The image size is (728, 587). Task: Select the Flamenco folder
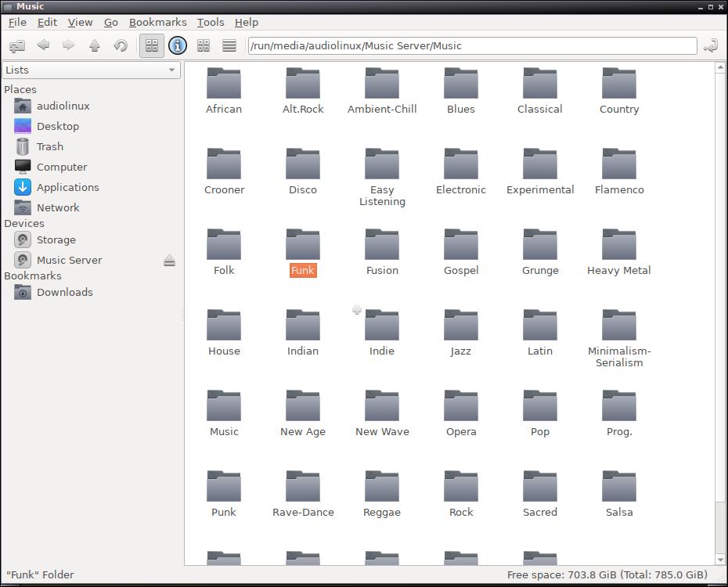(619, 171)
